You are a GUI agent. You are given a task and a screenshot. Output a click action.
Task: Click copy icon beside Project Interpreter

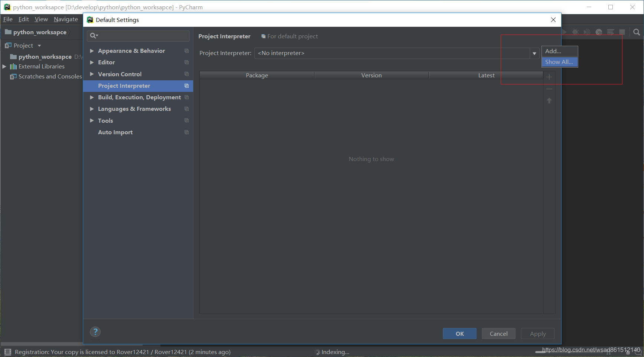[186, 86]
